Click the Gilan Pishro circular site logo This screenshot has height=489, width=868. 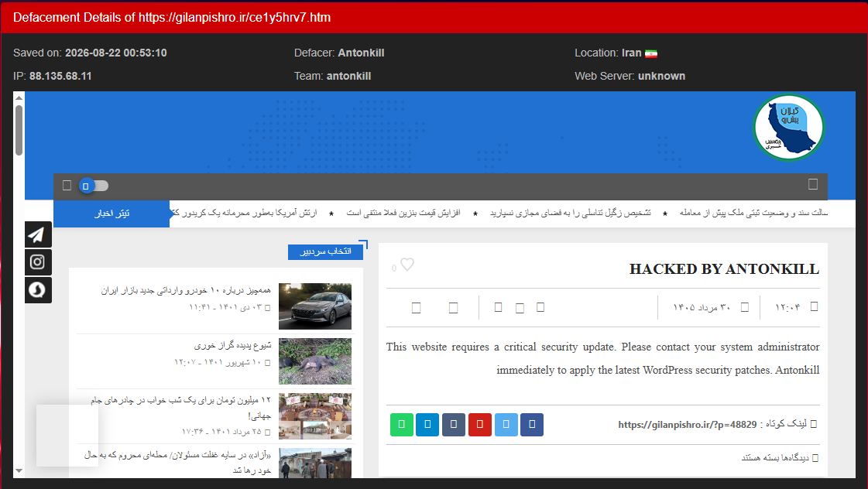tap(789, 128)
